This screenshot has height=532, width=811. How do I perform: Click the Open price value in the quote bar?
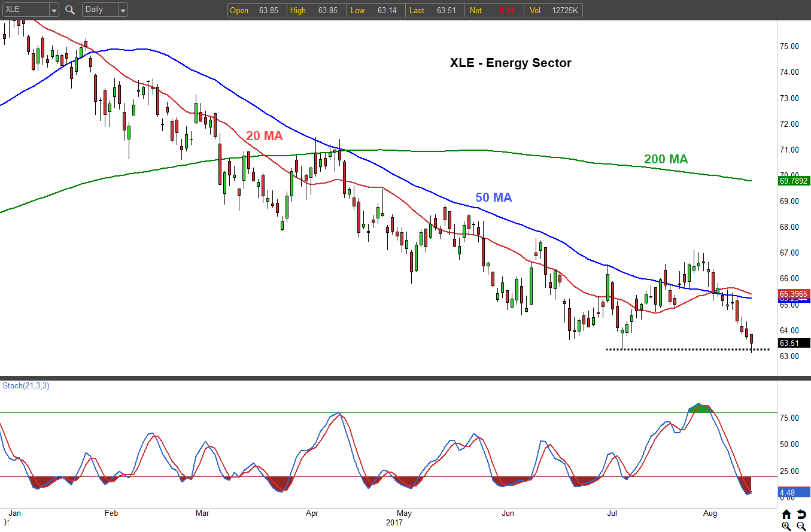click(x=269, y=10)
